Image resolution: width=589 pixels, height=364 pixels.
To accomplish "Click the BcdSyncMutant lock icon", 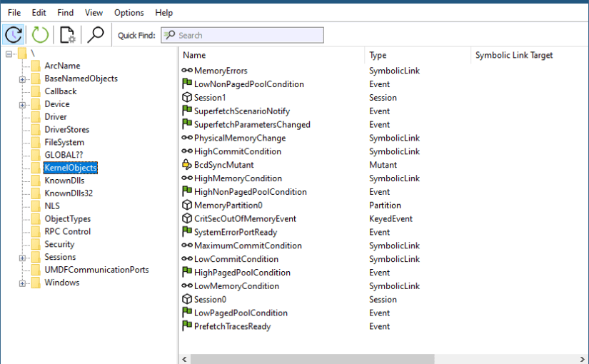I will click(x=187, y=165).
